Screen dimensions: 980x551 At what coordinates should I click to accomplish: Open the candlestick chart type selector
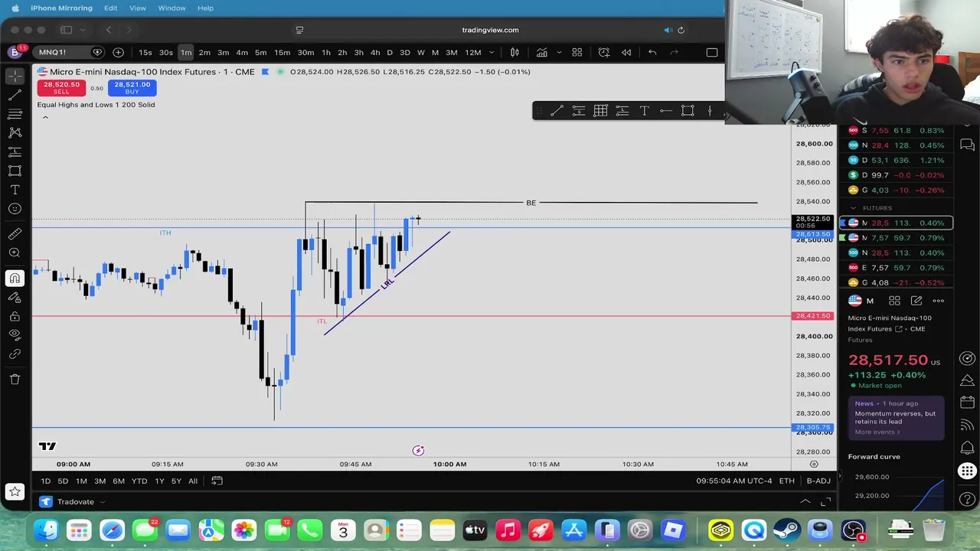point(514,52)
